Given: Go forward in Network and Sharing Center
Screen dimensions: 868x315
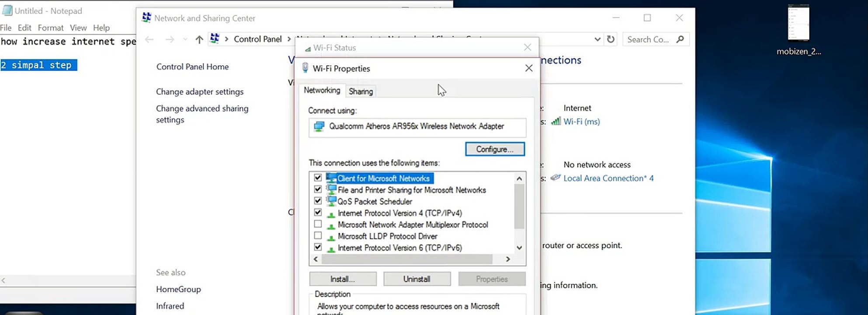Looking at the screenshot, I should 170,39.
